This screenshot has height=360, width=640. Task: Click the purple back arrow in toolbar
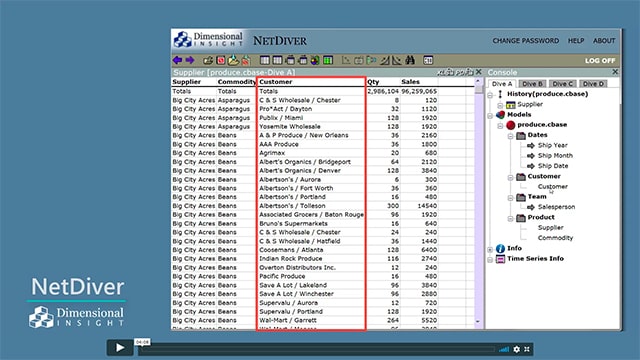pyautogui.click(x=178, y=60)
